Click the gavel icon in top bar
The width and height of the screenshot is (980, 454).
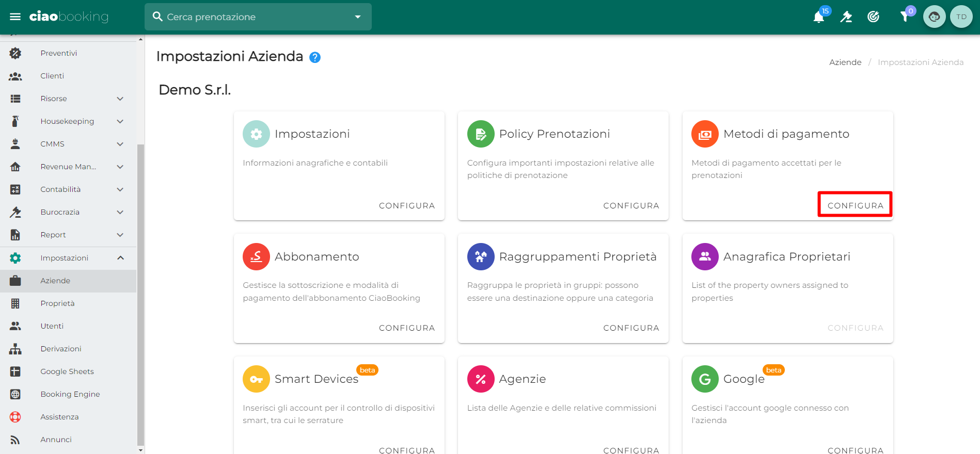(846, 17)
